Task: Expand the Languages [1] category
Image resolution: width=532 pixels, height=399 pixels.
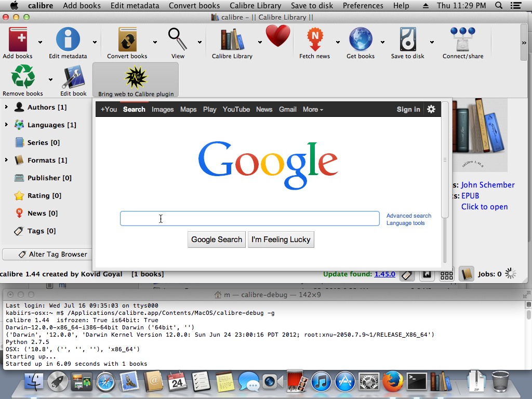Action: coord(6,125)
